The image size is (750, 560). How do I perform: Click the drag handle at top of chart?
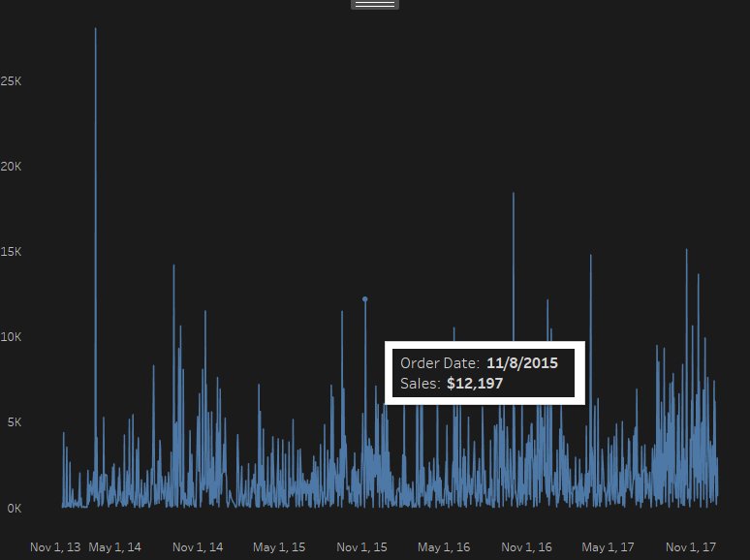point(375,4)
